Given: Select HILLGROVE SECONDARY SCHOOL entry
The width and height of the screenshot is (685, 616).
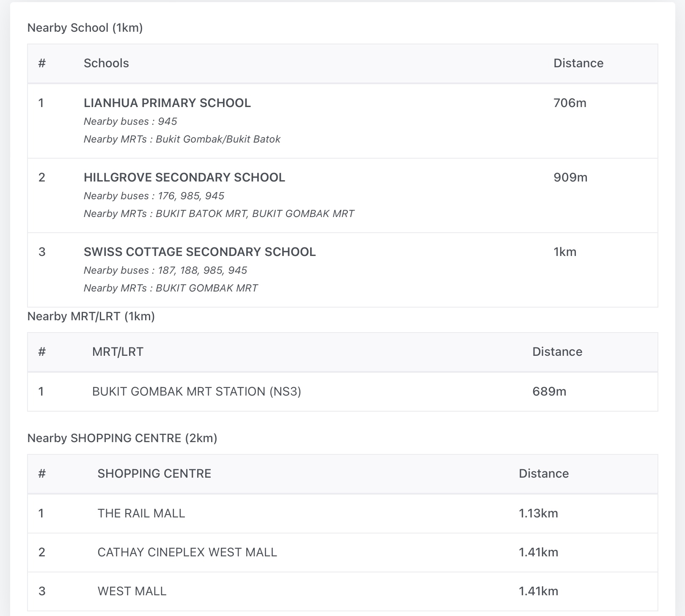Looking at the screenshot, I should (x=184, y=177).
